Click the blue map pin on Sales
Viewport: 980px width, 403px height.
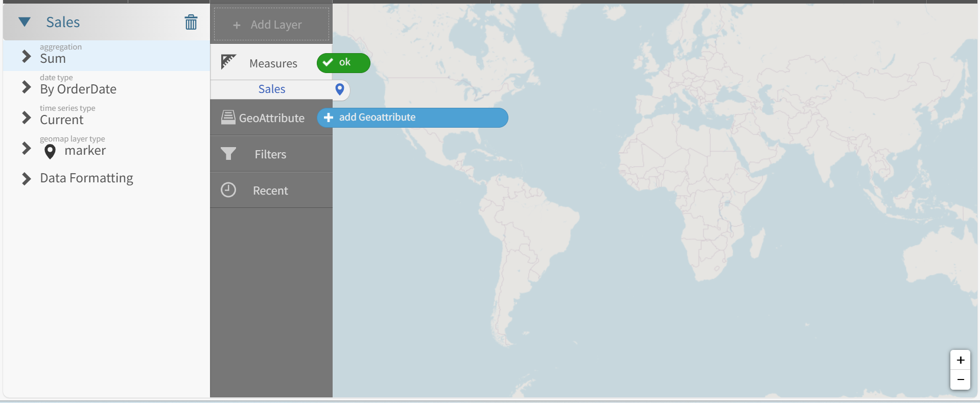340,90
